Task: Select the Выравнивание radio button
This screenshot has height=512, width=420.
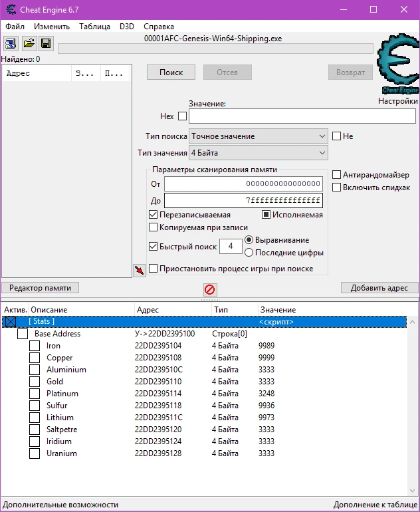Action: click(x=249, y=240)
